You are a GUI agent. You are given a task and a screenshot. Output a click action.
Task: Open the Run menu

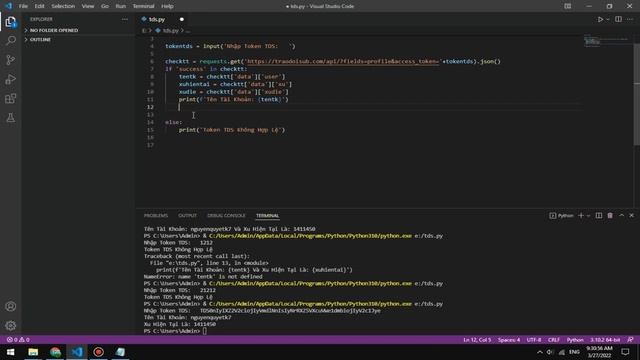click(120, 6)
